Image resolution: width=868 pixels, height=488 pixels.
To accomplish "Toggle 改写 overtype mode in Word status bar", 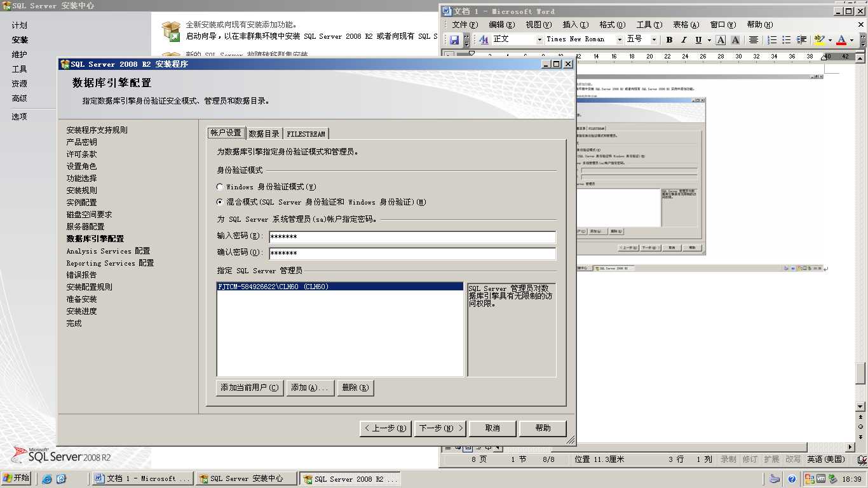I will [793, 459].
